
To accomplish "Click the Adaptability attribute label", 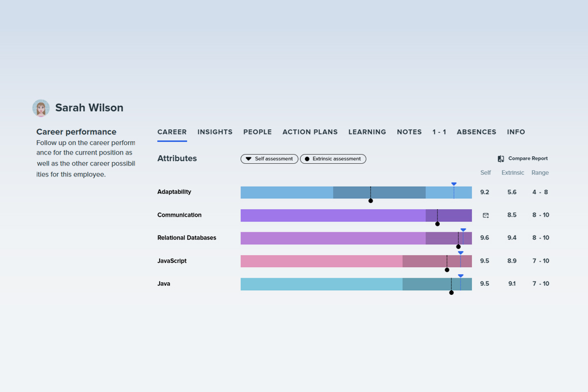I will (x=174, y=192).
